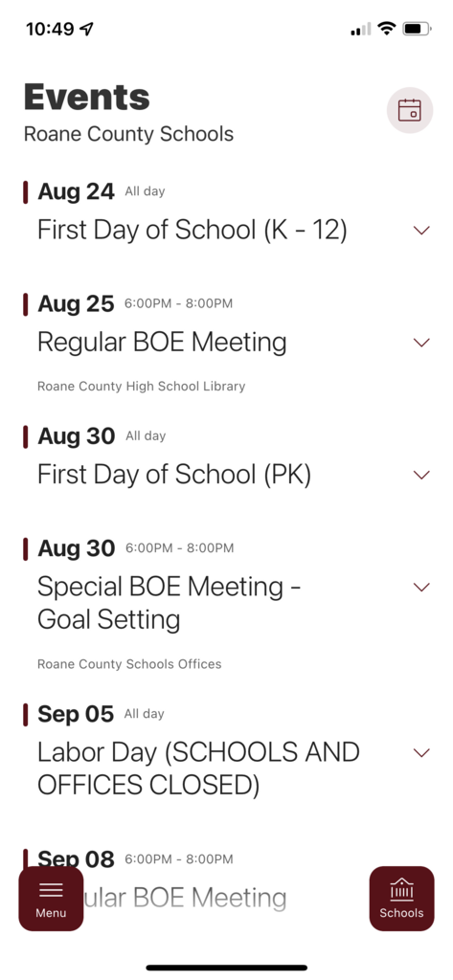Open the Regular BOE Meeting event title
Viewport: 453px width, 980px height.
(162, 342)
